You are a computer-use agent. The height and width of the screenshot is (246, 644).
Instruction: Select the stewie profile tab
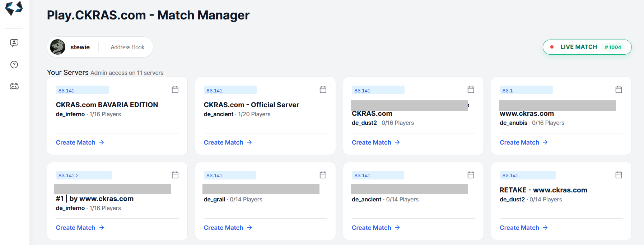(x=80, y=47)
